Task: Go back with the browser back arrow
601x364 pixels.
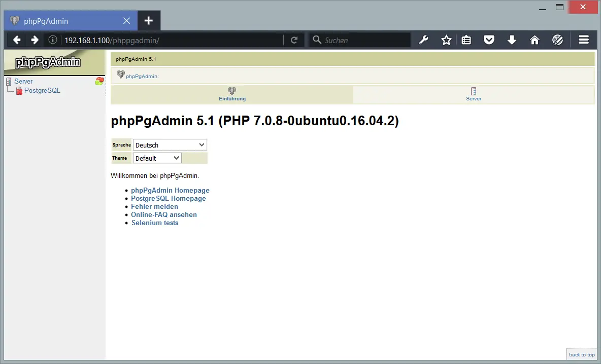Action: click(16, 40)
